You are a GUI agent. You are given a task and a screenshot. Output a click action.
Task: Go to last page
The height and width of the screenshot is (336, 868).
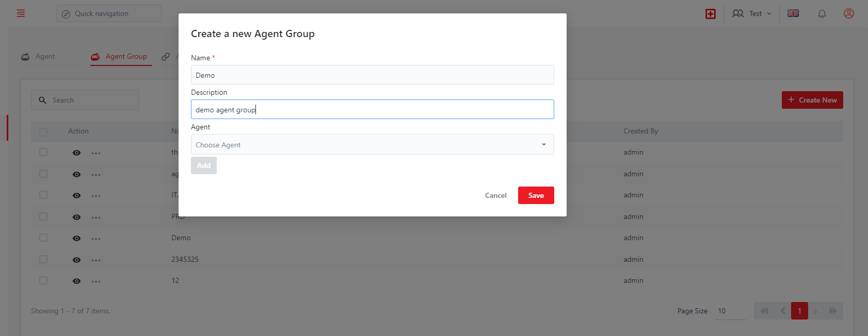833,311
